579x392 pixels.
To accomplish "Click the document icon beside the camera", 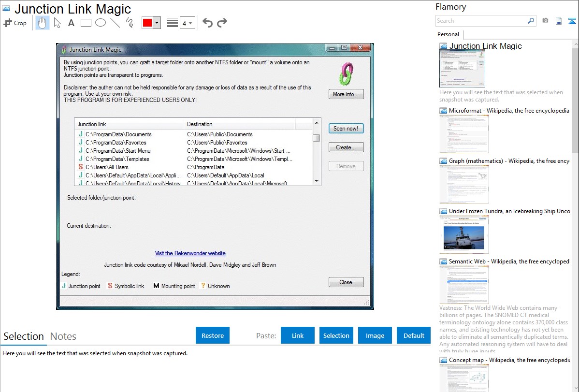I will 559,21.
